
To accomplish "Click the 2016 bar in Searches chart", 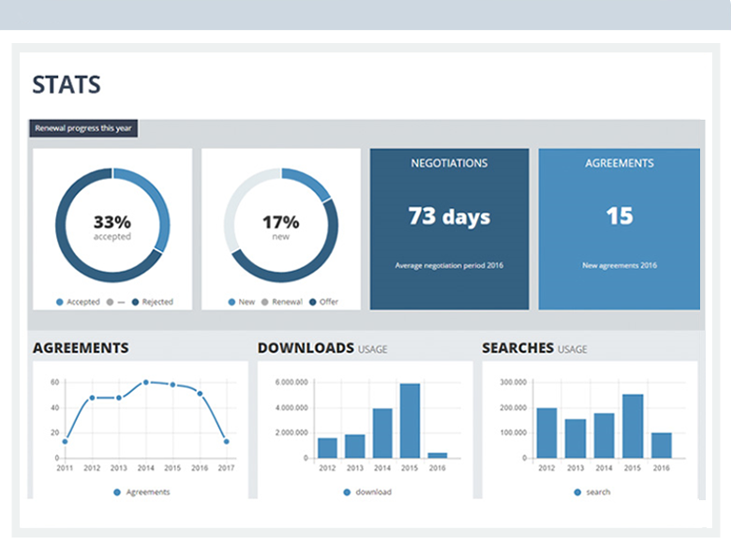I will pos(661,446).
